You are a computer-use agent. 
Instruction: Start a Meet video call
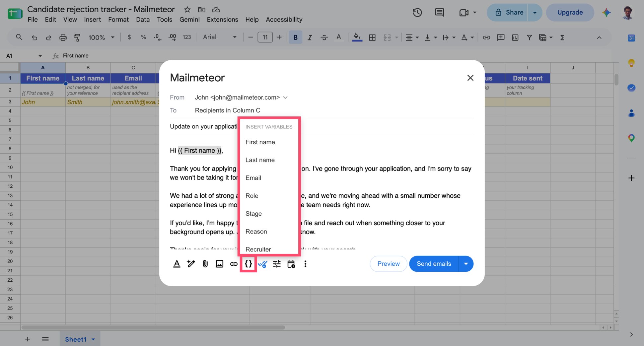[464, 13]
